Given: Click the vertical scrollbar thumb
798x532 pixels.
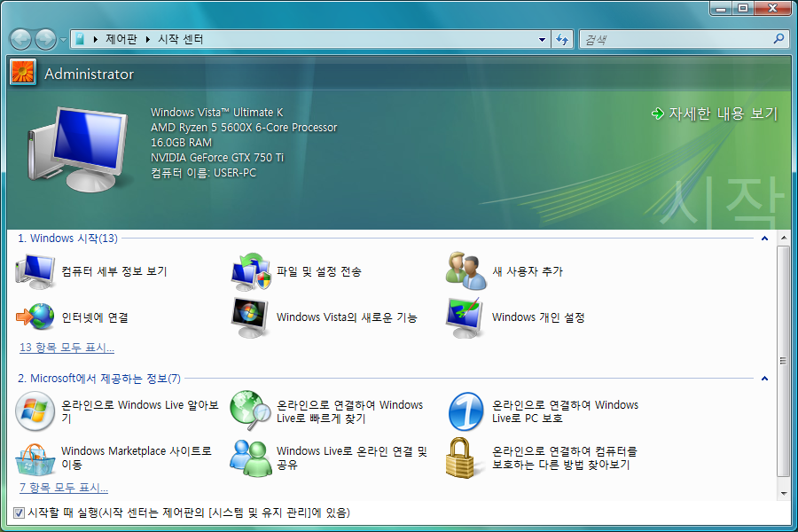Looking at the screenshot, I should [783, 361].
